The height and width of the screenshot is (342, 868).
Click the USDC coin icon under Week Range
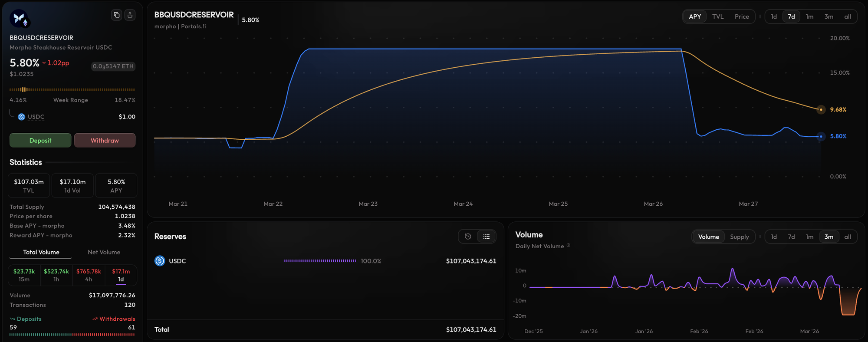coord(22,117)
